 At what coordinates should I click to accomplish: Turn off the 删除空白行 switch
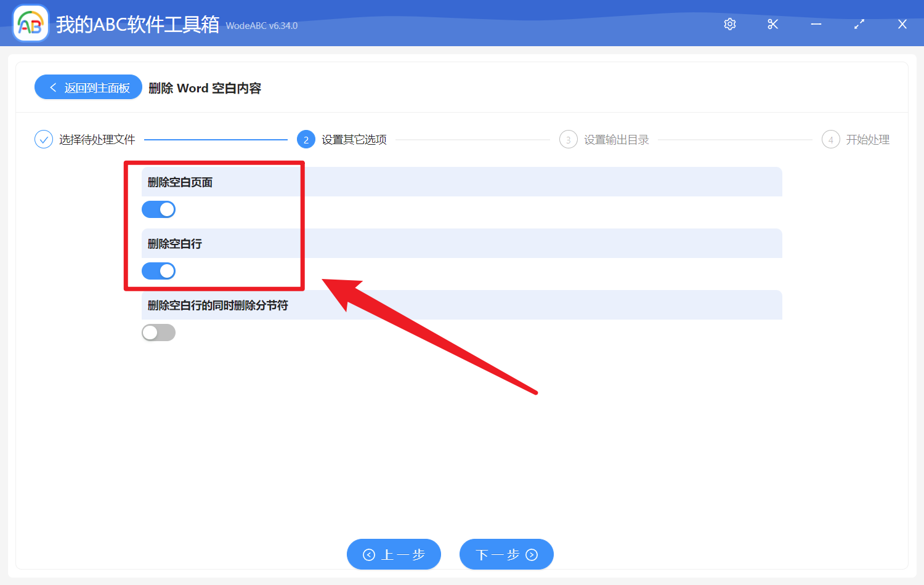(158, 271)
